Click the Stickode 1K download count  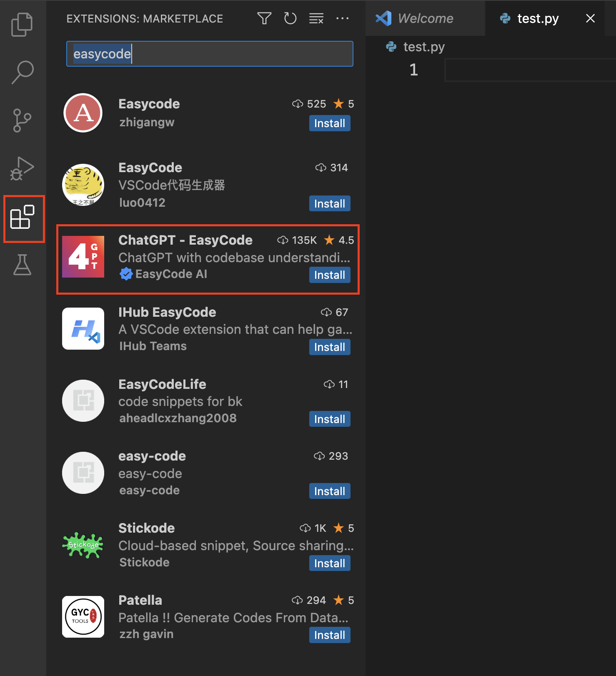coord(313,528)
